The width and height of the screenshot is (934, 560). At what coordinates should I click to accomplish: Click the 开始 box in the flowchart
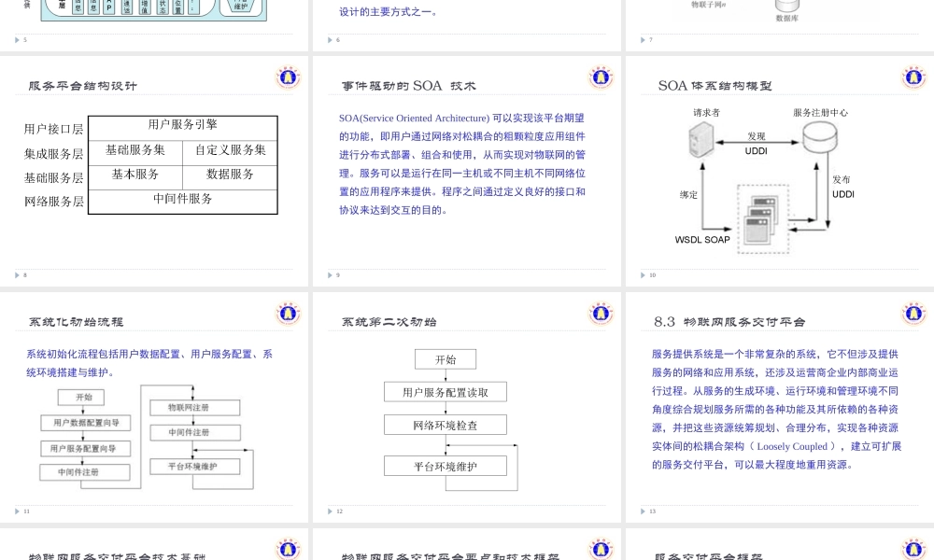pos(446,358)
